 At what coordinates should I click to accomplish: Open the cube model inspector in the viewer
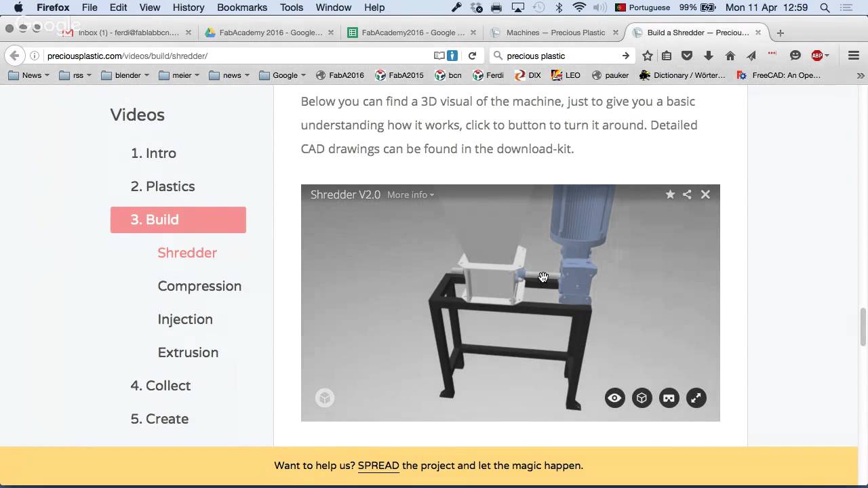tap(642, 398)
